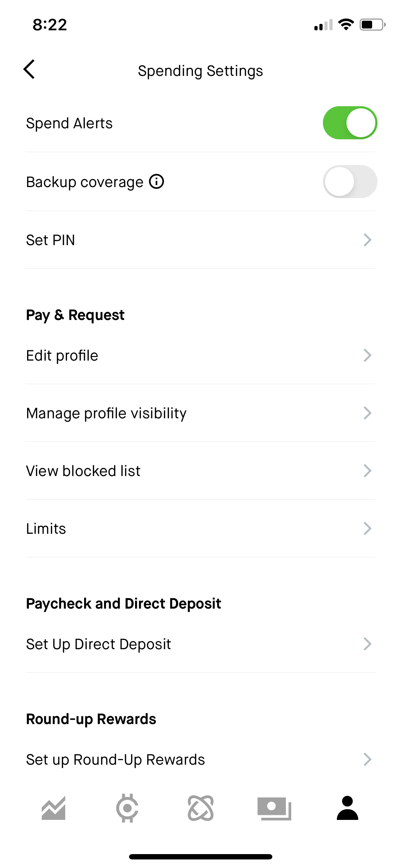Disable the Spend Alerts toggle
The image size is (401, 868).
tap(350, 123)
